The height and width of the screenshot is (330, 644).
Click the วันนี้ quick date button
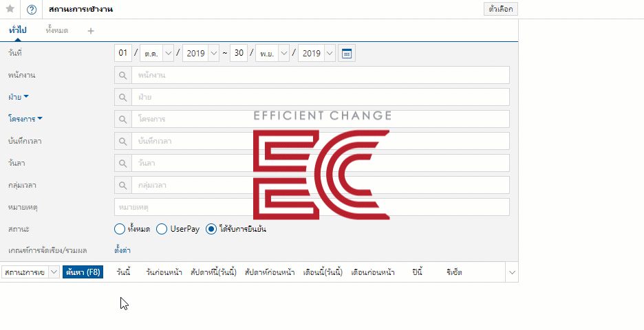[x=123, y=272]
